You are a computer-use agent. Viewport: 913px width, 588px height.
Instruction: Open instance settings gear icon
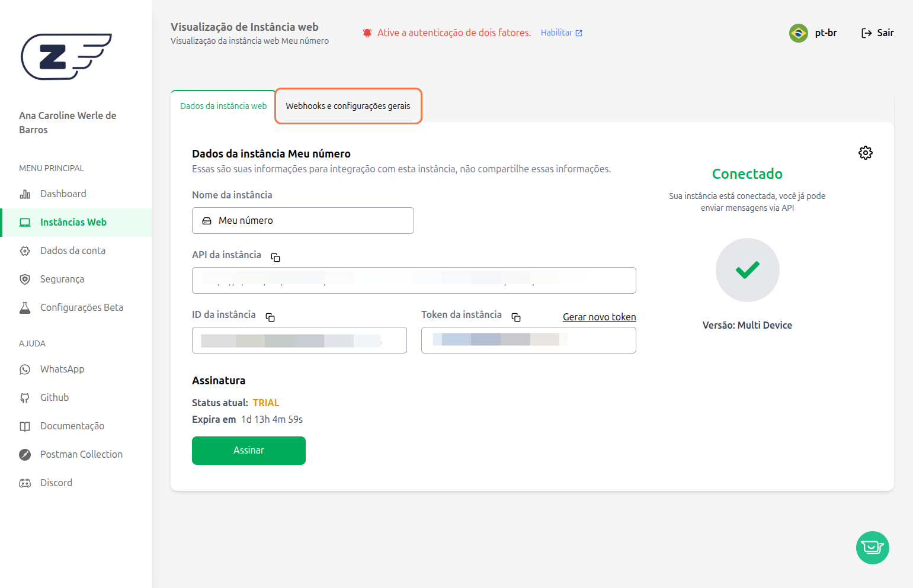click(865, 153)
